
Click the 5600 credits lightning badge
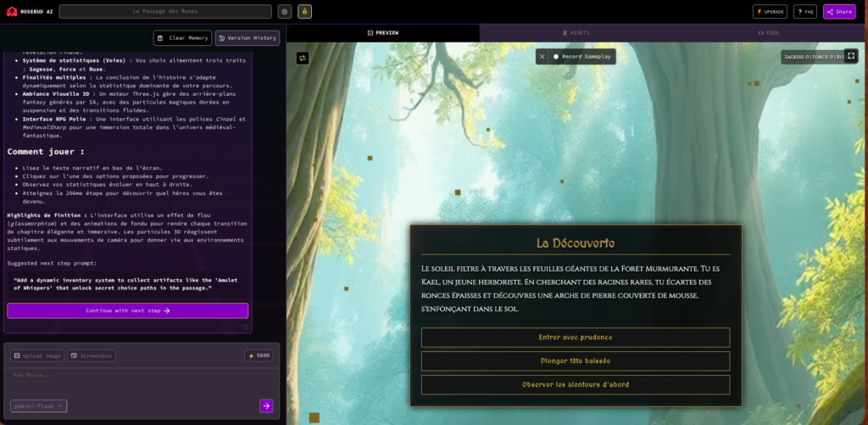click(259, 355)
